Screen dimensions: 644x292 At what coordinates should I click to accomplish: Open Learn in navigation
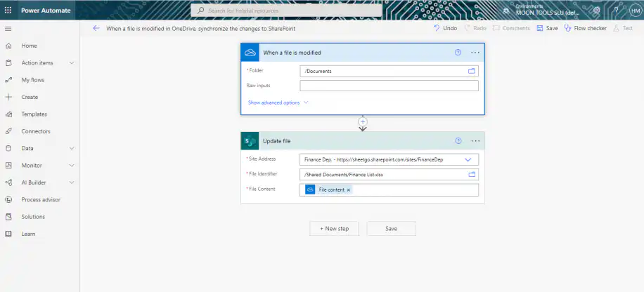28,234
